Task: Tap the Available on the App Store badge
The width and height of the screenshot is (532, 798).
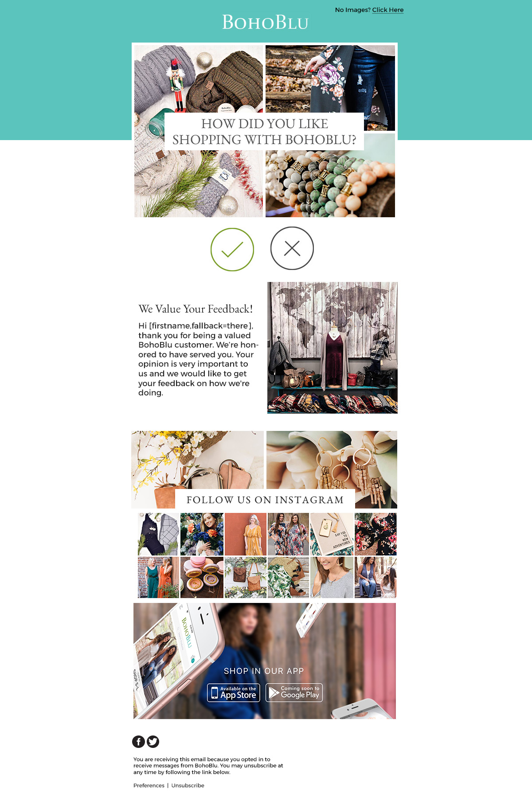Action: click(234, 692)
